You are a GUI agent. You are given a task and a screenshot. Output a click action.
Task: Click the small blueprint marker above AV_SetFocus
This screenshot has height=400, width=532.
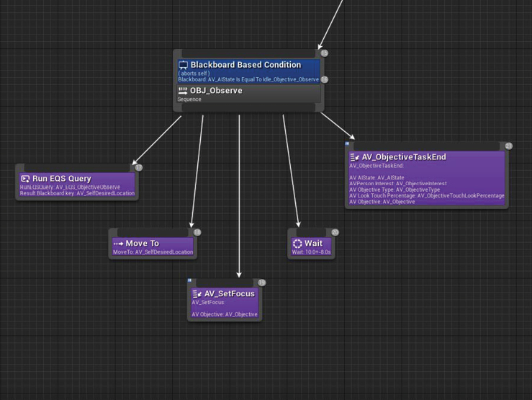pos(189,280)
